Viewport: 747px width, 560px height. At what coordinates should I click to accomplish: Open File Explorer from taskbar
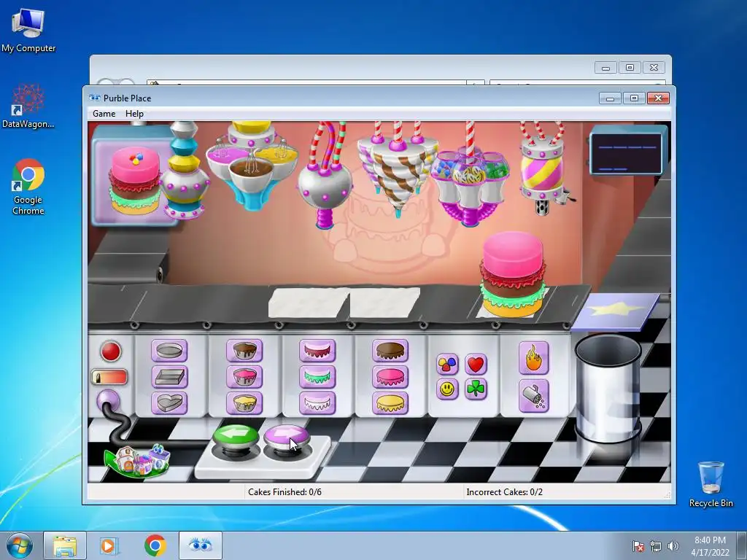tap(65, 545)
